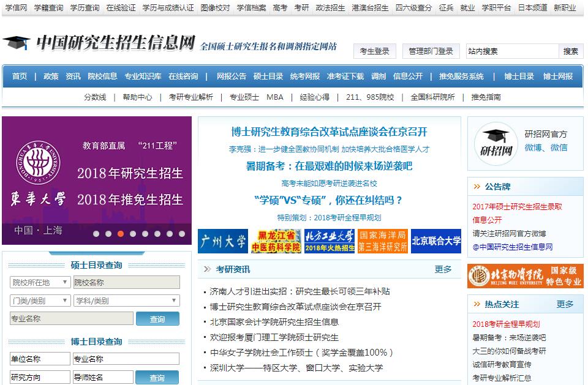The image size is (588, 385).
Task: Open the 微博 official link
Action: 533,148
